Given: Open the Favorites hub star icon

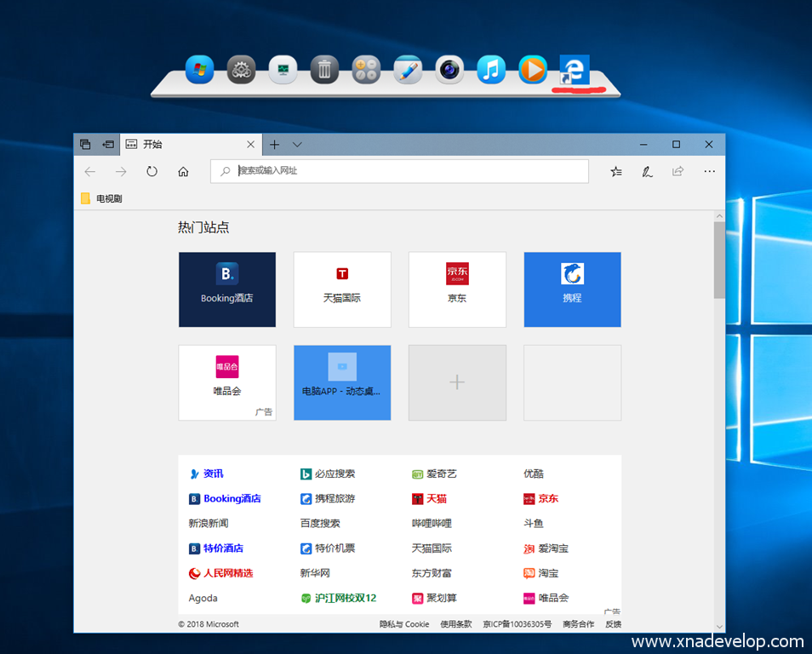Looking at the screenshot, I should point(616,171).
